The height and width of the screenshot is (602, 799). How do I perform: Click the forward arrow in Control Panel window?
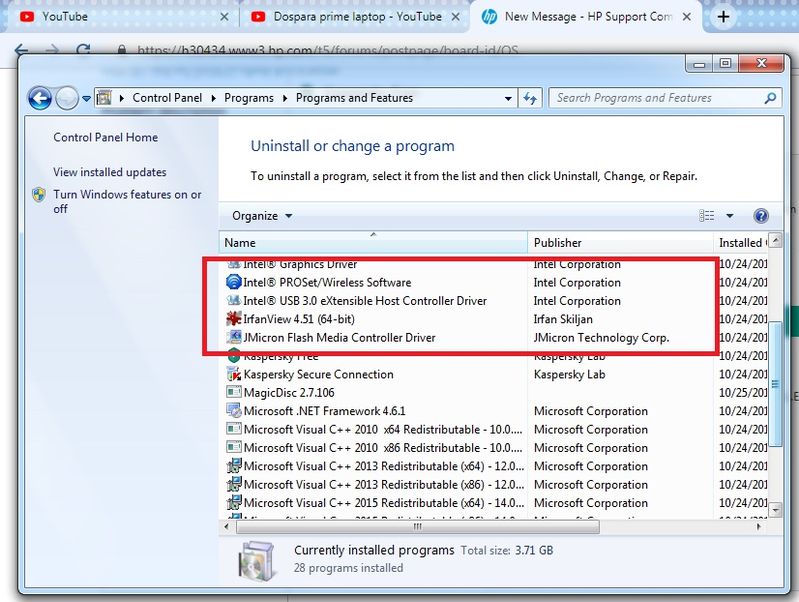click(67, 98)
